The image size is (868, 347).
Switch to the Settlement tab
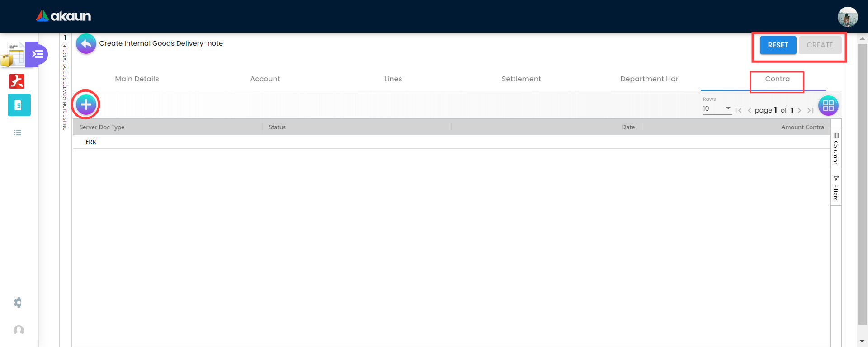[521, 79]
